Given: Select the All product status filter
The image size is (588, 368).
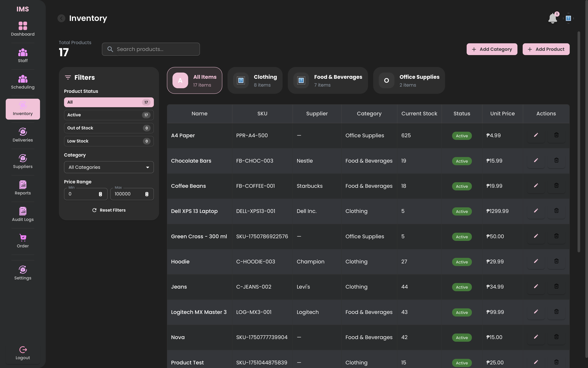Looking at the screenshot, I should click(x=109, y=102).
